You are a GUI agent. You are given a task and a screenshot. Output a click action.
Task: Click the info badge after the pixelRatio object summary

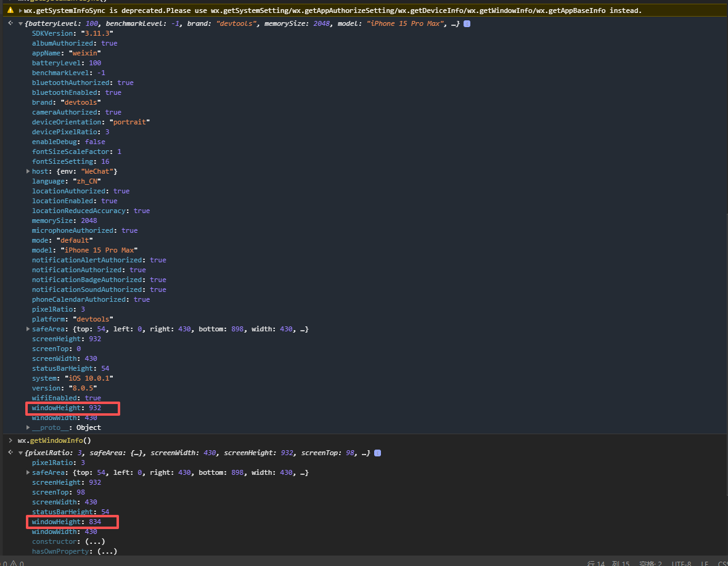(377, 453)
